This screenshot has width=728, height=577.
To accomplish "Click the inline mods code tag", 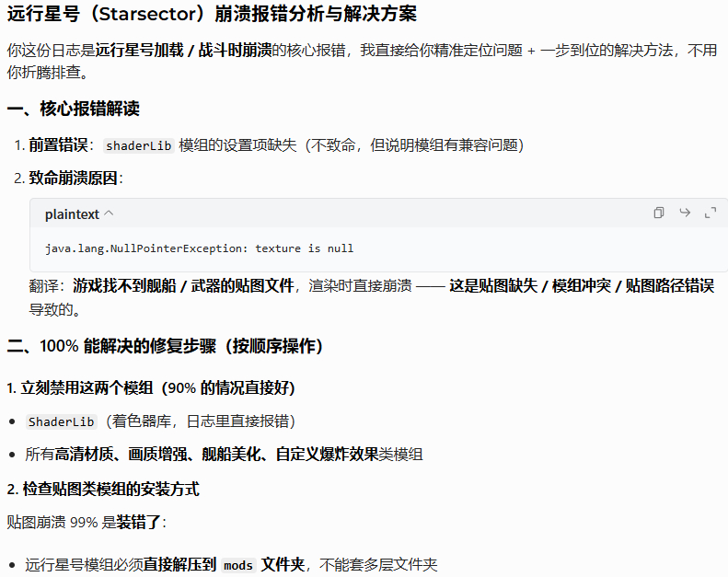I will (x=238, y=565).
